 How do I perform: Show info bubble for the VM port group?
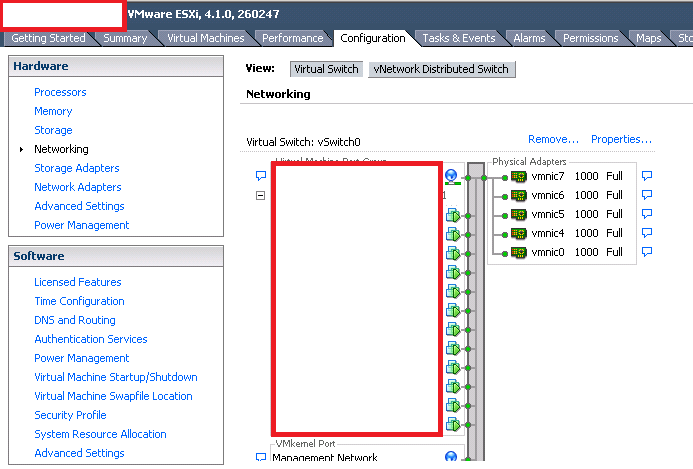click(x=261, y=176)
